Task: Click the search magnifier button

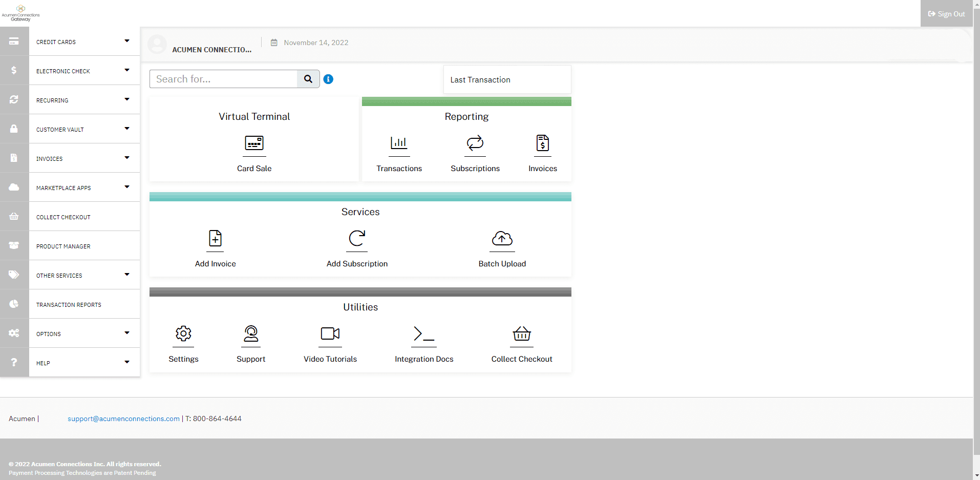Action: point(308,79)
